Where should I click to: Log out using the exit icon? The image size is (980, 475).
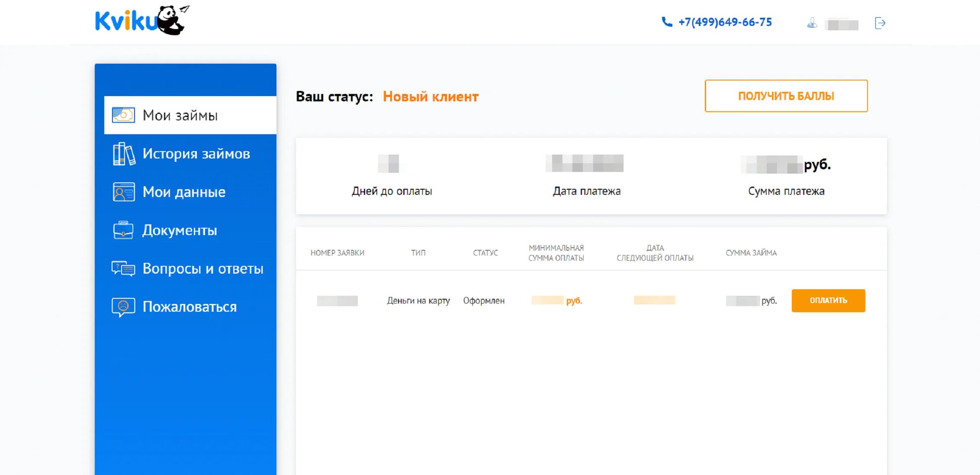point(880,23)
